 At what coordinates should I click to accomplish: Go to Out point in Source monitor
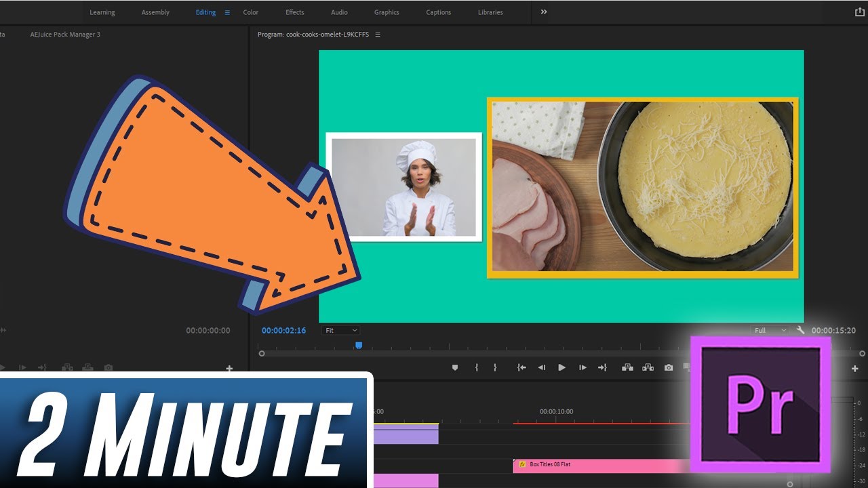[x=42, y=367]
